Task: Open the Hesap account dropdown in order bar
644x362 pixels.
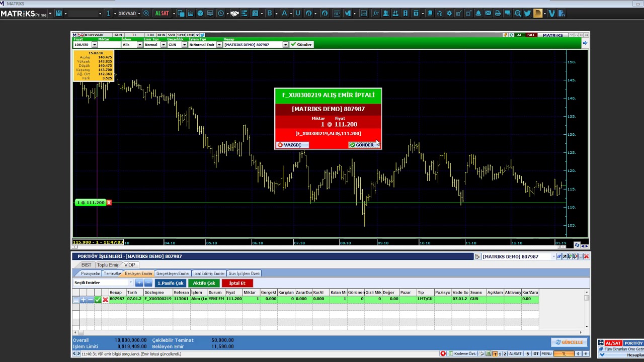Action: 285,45
